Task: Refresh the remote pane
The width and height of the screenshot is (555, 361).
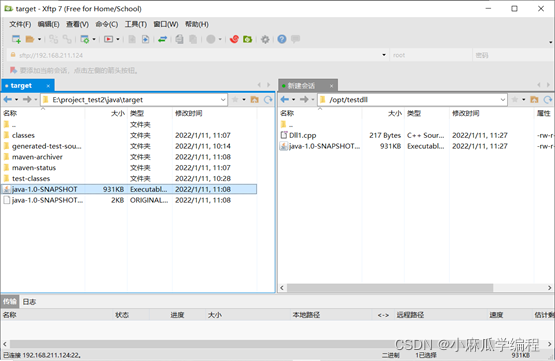Action: click(548, 100)
